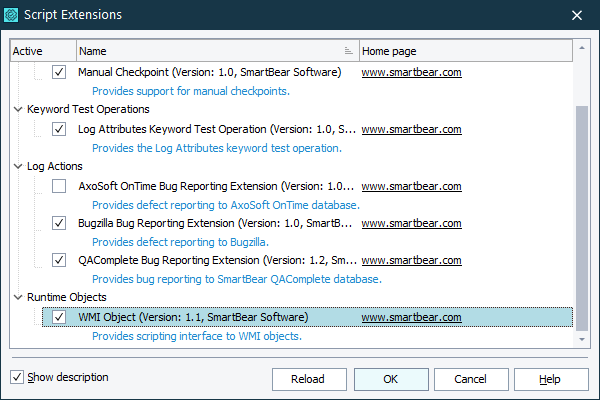Click the scrollbar up arrow
The width and height of the screenshot is (600, 400).
pyautogui.click(x=582, y=50)
